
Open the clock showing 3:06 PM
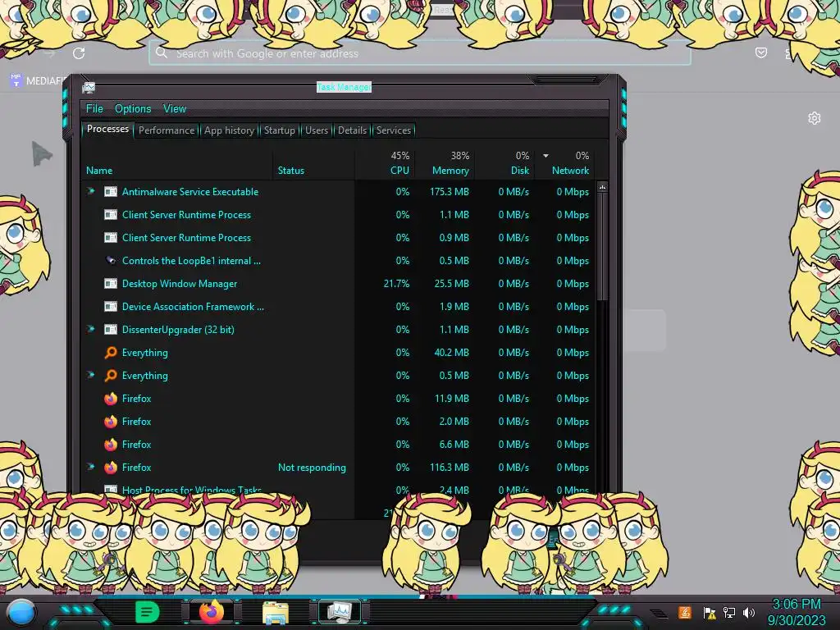(797, 612)
